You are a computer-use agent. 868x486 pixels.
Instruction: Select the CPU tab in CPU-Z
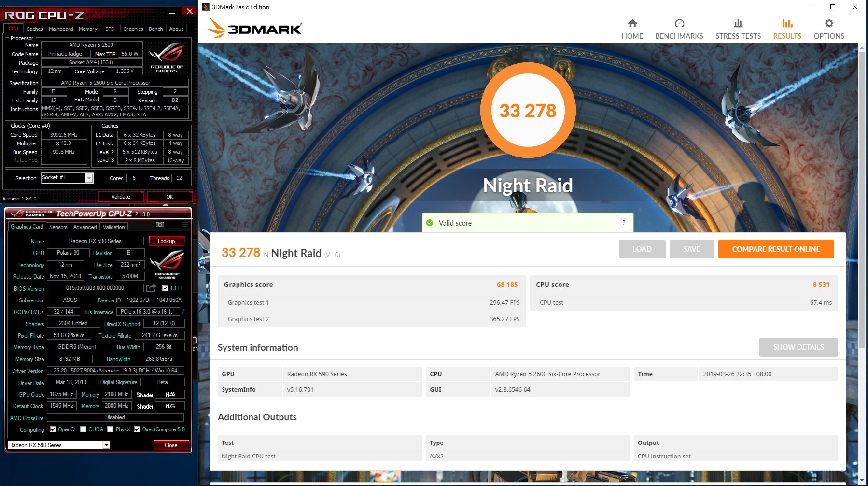pos(14,29)
